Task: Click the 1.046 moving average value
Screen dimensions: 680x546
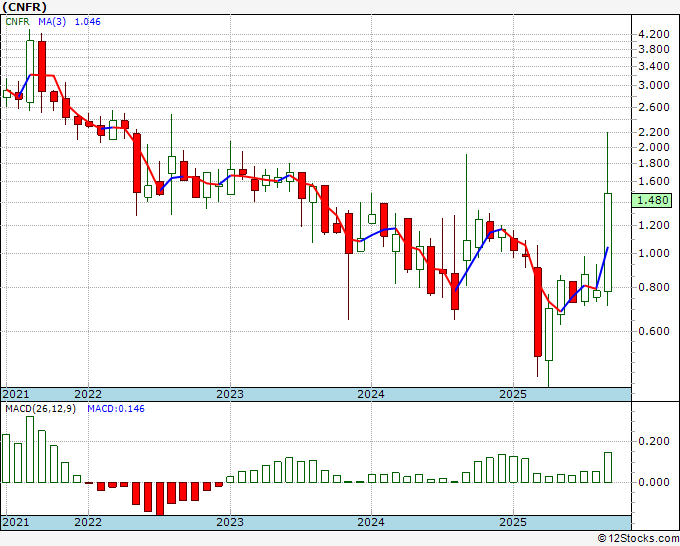Action: (x=88, y=22)
